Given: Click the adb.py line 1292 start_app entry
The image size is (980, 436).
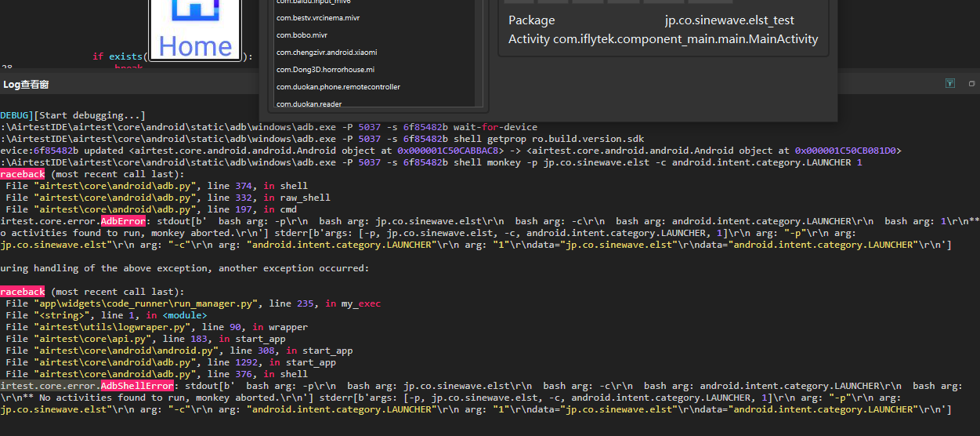Looking at the screenshot, I should (171, 362).
